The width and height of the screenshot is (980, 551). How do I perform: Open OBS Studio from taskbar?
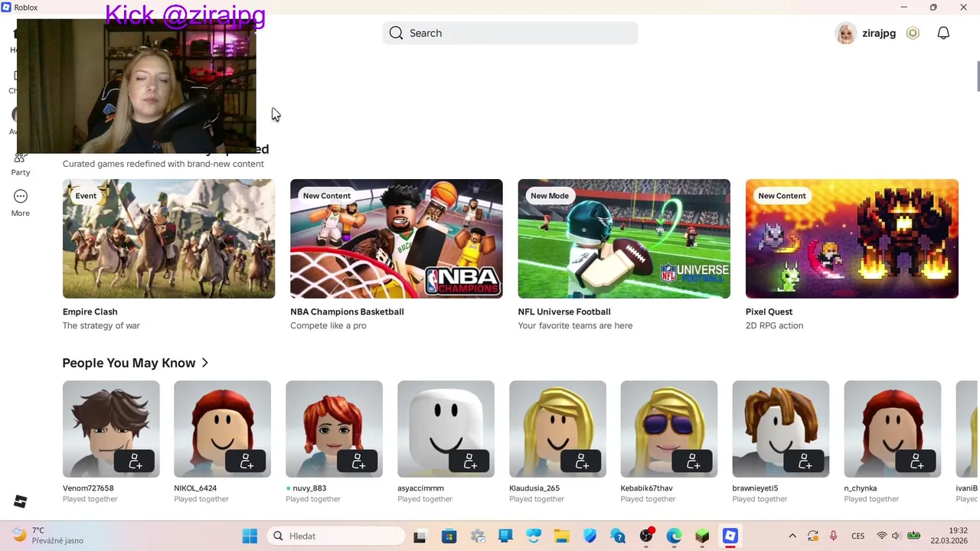click(646, 536)
